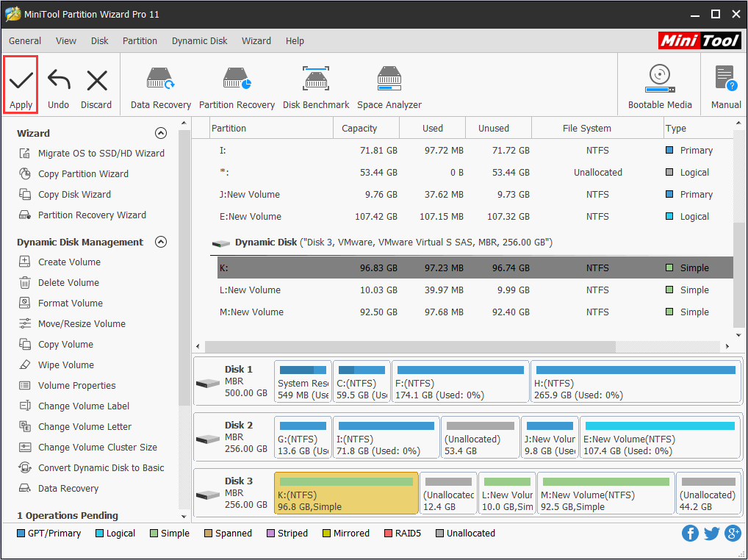The width and height of the screenshot is (748, 560).
Task: Select F:(NTFS) block on Disk 1 map
Action: pos(461,381)
